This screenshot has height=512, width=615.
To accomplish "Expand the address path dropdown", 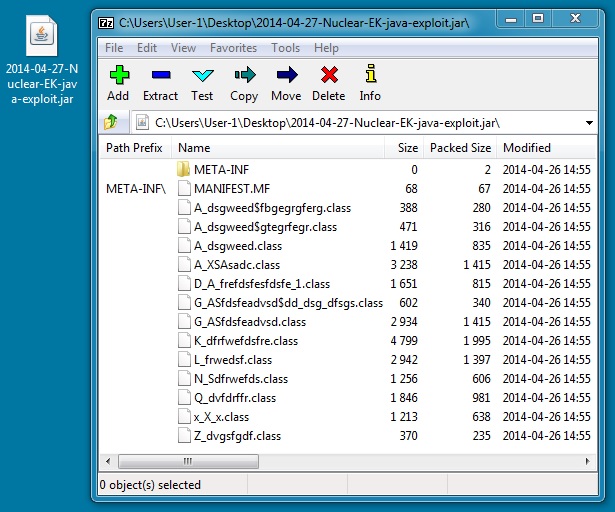I will click(x=589, y=122).
